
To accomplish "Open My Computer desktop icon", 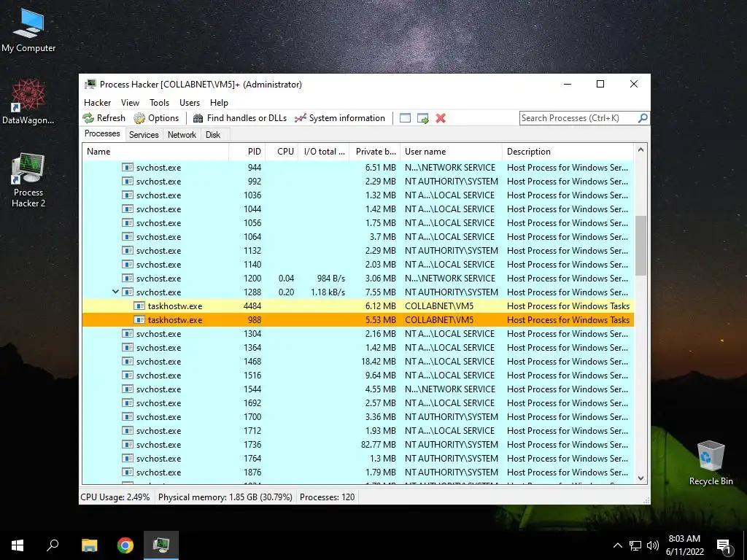I will tap(28, 30).
